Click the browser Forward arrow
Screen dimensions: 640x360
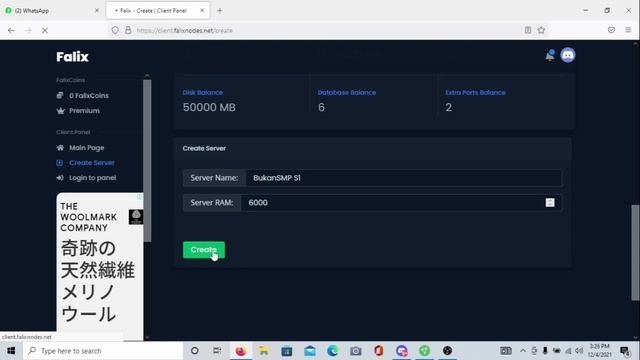click(x=28, y=30)
